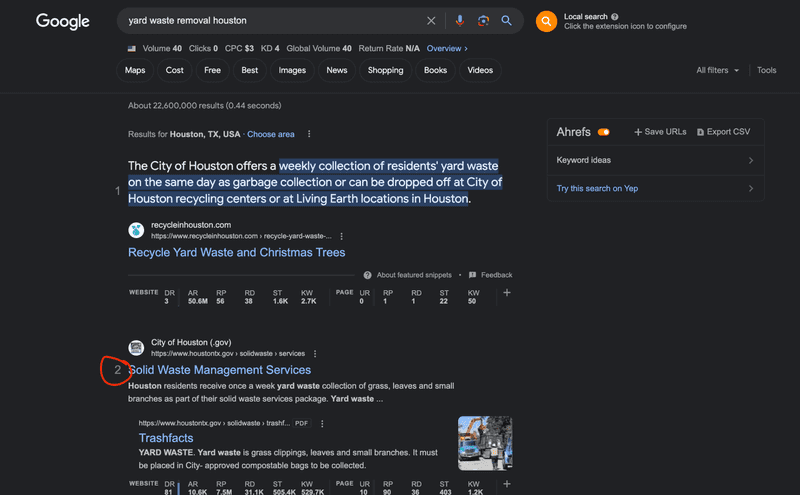The width and height of the screenshot is (800, 495).
Task: Click Choose area link
Action: click(270, 134)
